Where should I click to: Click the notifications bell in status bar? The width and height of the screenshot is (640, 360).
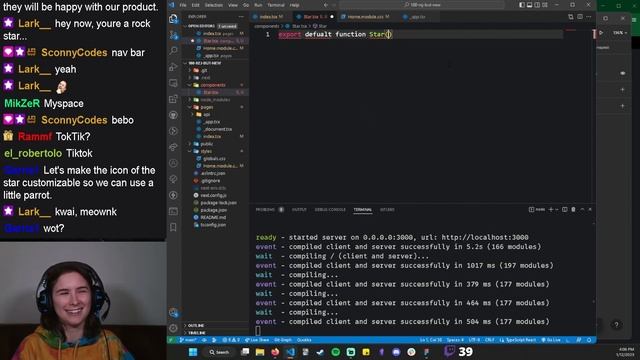589,340
